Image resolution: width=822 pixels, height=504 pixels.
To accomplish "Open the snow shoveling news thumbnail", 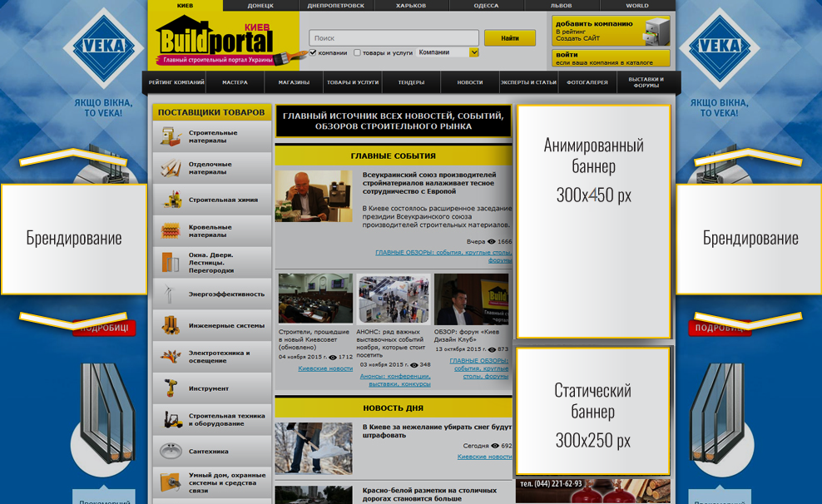I will coord(314,448).
